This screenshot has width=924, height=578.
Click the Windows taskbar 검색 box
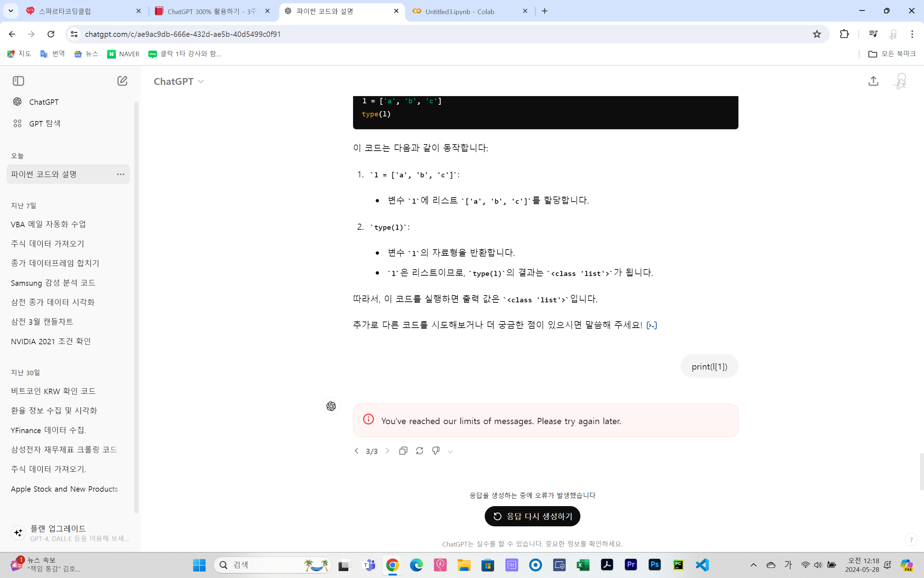273,565
